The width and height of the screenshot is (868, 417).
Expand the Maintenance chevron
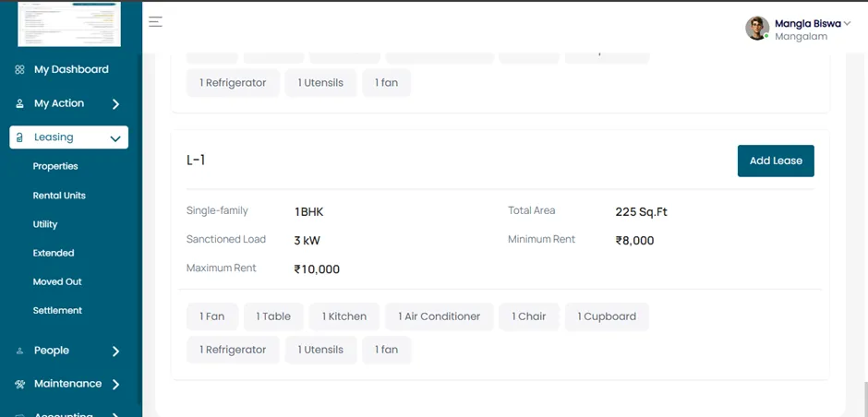115,385
